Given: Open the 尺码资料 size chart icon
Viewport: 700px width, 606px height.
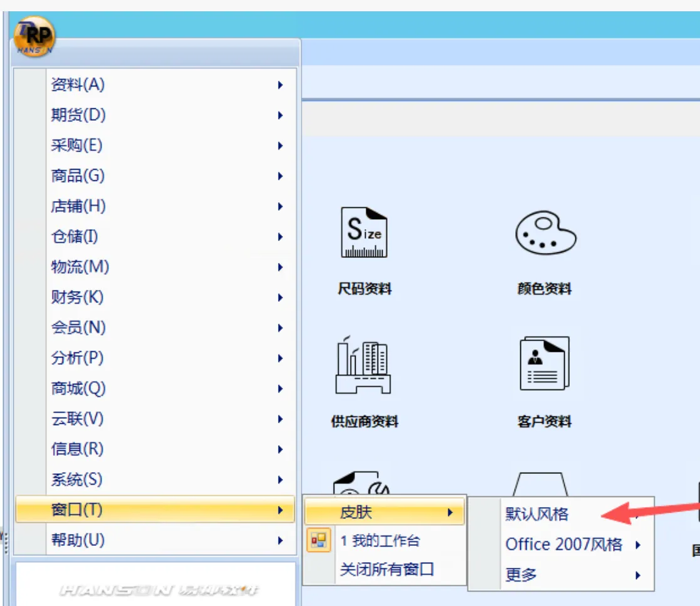Looking at the screenshot, I should [x=364, y=233].
